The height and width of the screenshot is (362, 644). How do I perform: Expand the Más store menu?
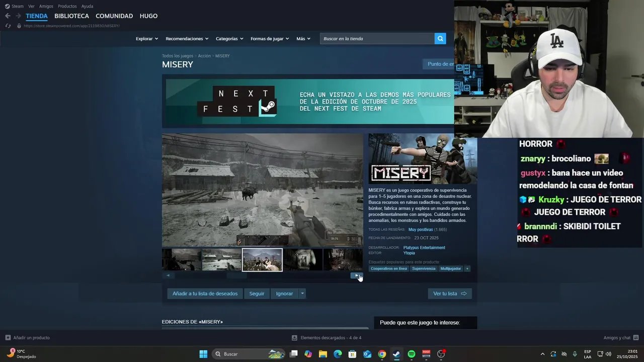(x=303, y=39)
